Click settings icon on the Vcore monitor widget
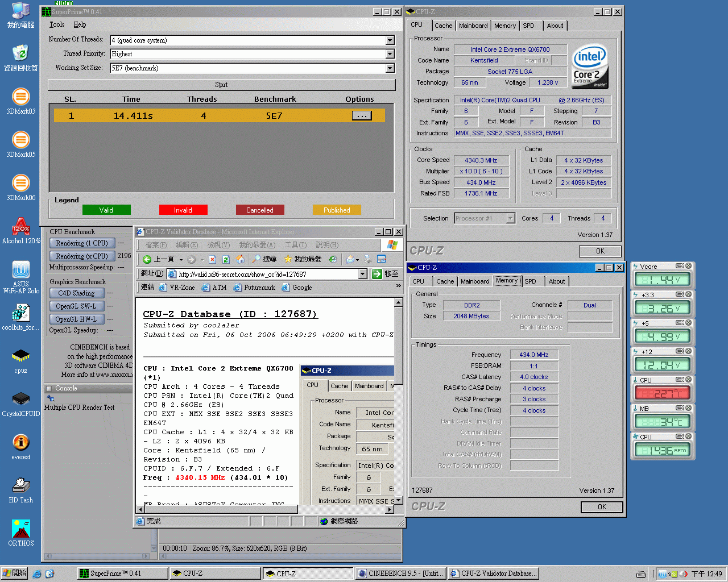Viewport: 728px width, 582px height. coord(679,266)
